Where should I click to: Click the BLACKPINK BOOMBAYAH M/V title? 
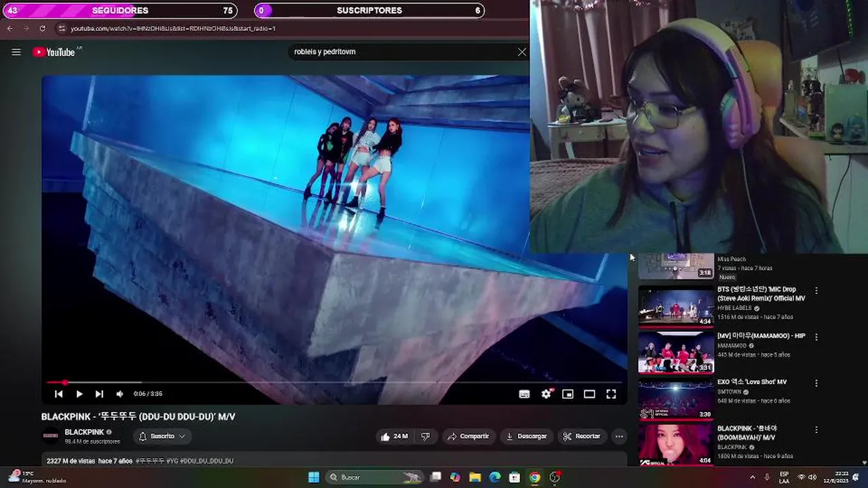pos(747,433)
